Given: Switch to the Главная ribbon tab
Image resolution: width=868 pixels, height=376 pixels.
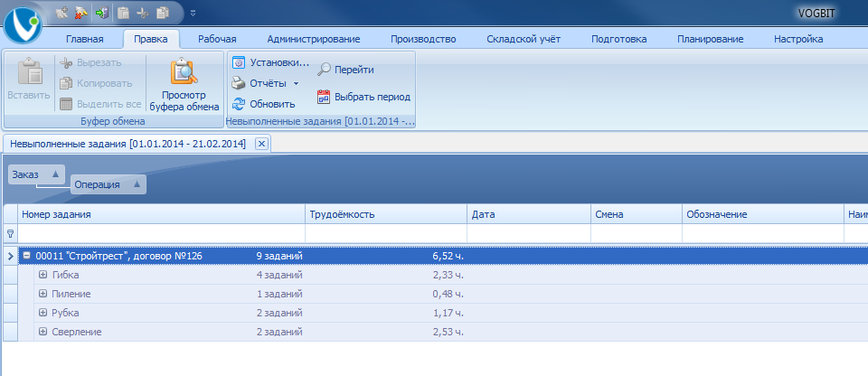Looking at the screenshot, I should (85, 39).
